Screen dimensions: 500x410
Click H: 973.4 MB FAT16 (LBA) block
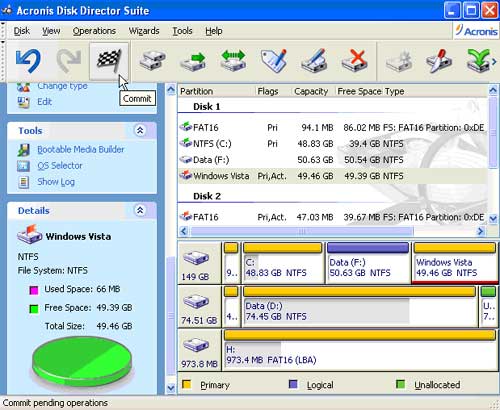360,350
